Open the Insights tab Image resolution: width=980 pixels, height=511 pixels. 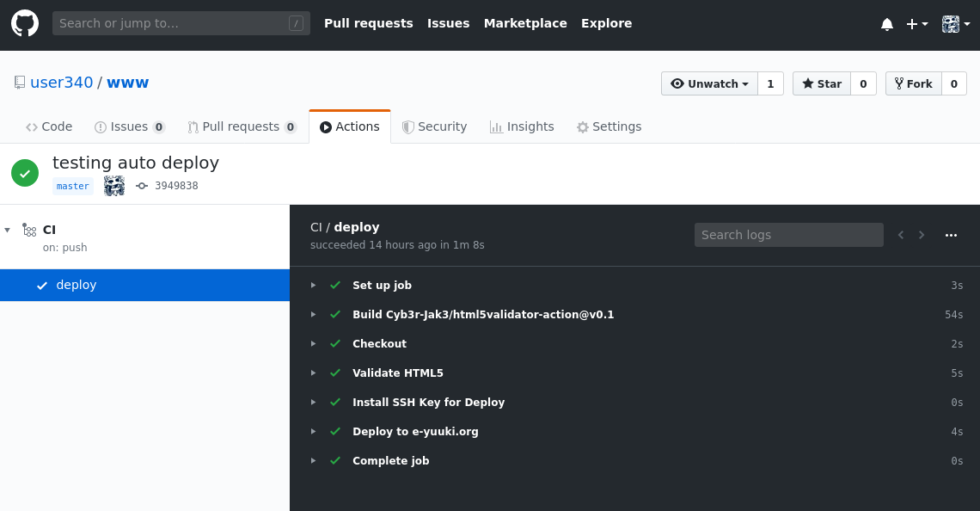(522, 126)
